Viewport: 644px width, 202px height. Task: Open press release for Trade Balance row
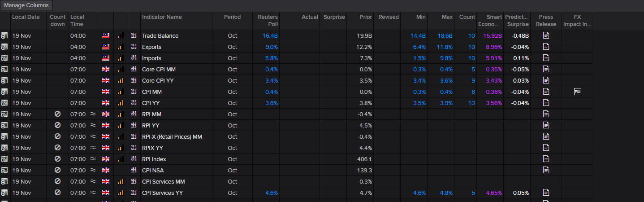click(x=546, y=35)
